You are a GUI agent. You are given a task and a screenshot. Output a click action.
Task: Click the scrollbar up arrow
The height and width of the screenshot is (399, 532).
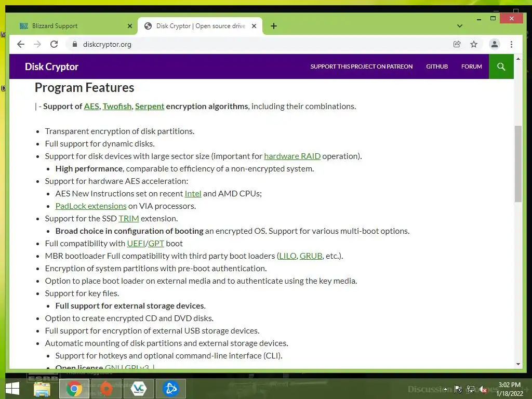pos(518,59)
